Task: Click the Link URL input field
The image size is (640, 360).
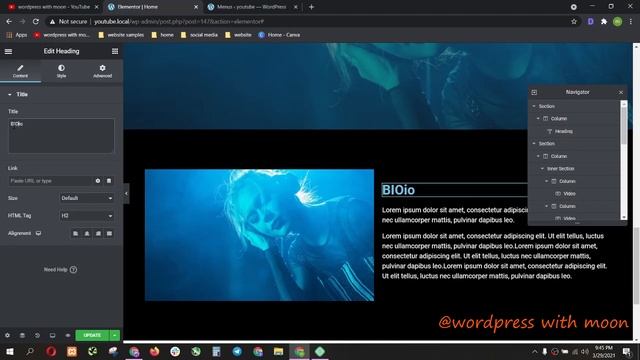Action: coord(51,181)
